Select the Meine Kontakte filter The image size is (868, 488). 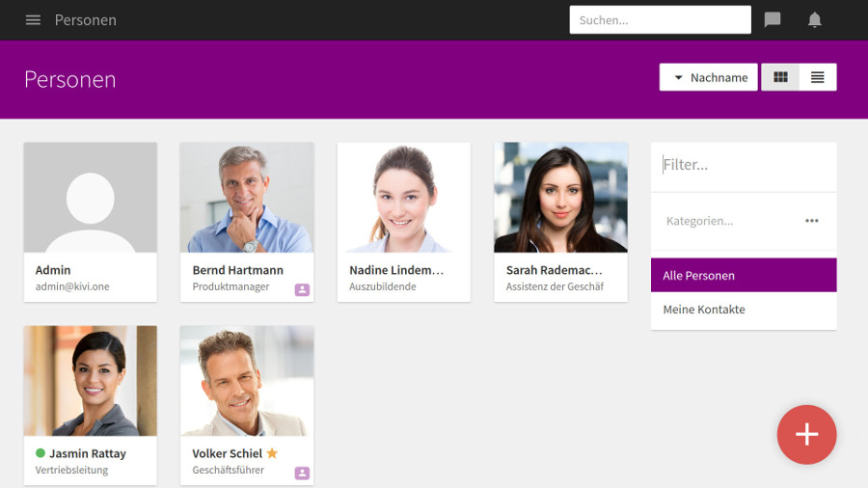(744, 310)
